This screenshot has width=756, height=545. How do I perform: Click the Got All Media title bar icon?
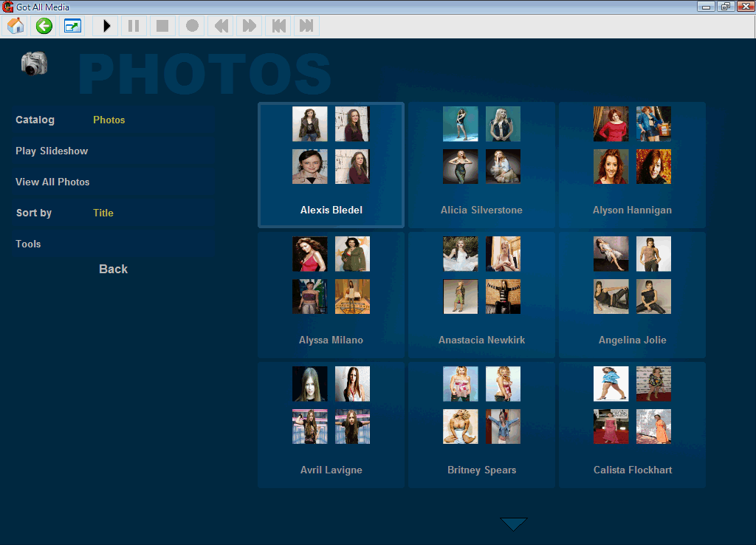point(7,7)
